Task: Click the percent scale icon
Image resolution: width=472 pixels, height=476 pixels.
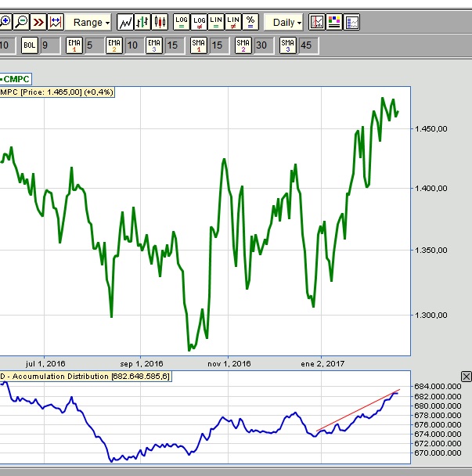Action: pos(250,22)
